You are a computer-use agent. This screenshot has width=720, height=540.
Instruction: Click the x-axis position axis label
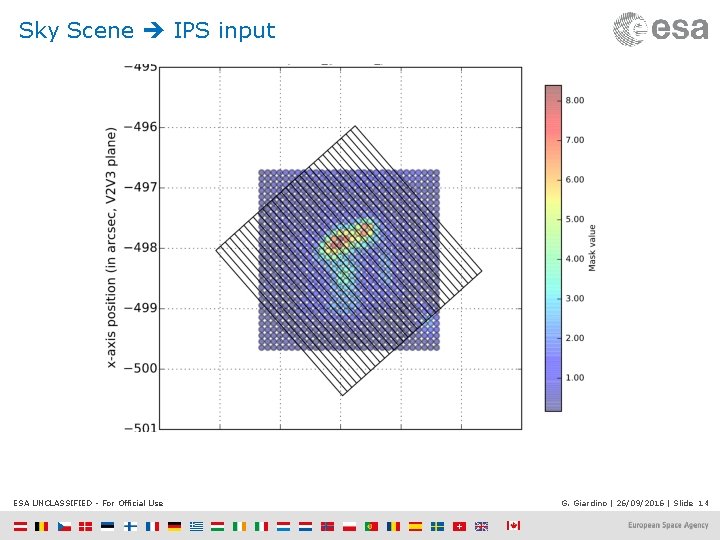111,248
